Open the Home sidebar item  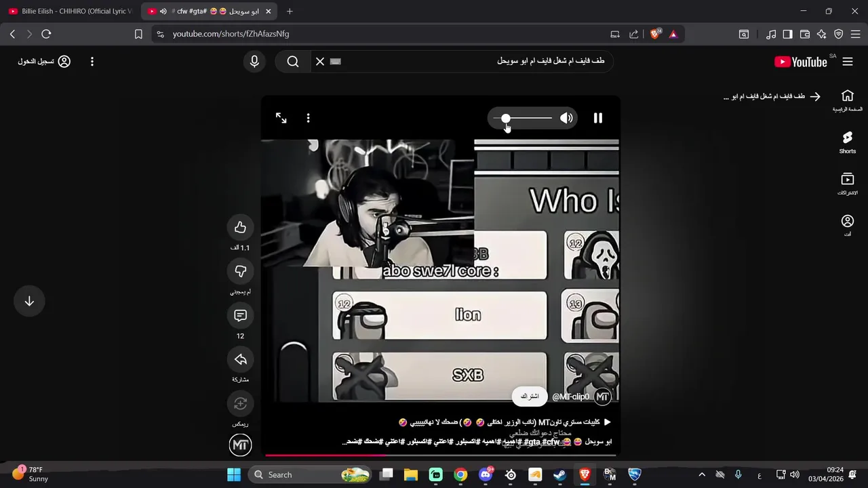coord(848,100)
